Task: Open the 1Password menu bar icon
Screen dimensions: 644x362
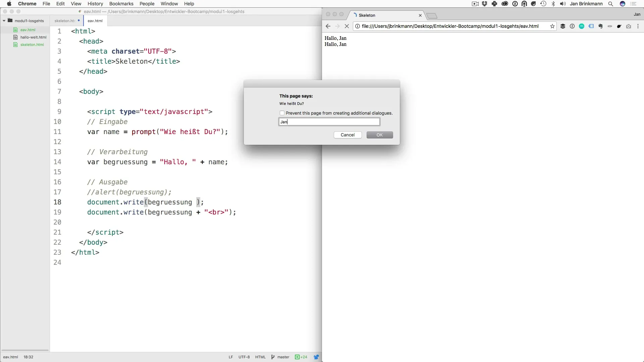Action: point(515,4)
